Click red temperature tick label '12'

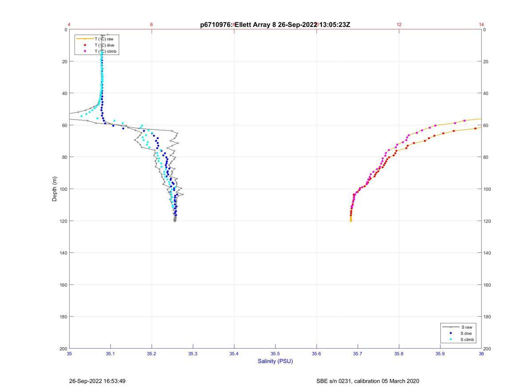(x=399, y=24)
